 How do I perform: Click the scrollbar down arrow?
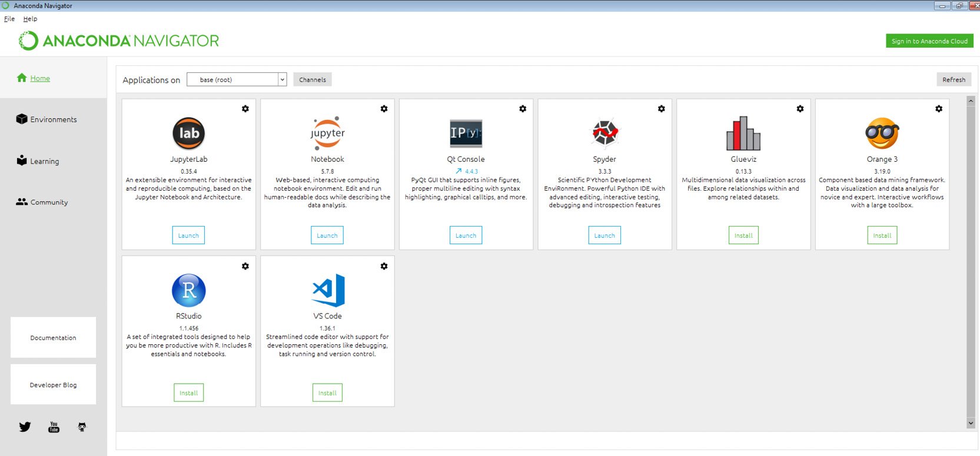pyautogui.click(x=971, y=423)
